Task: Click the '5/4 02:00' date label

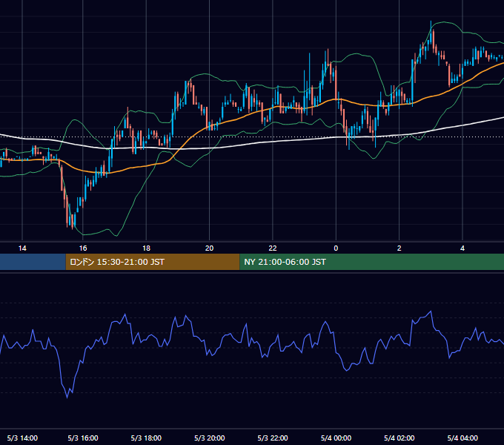Action: [399, 438]
